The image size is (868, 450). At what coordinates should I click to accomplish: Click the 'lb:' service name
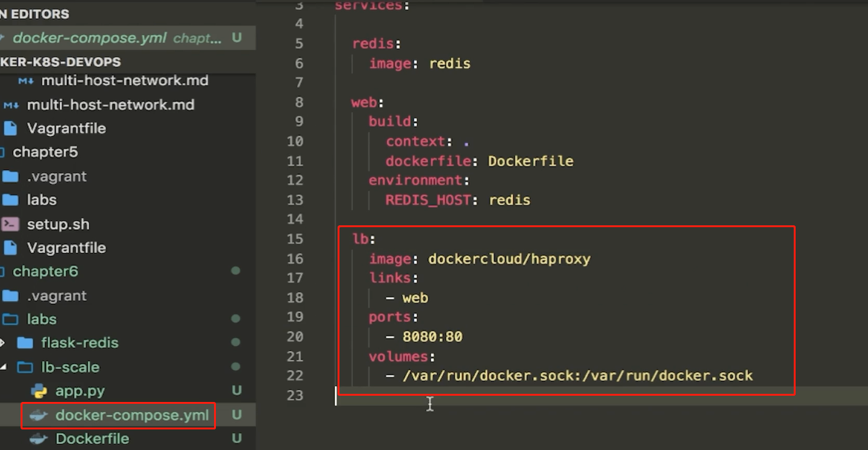[365, 239]
